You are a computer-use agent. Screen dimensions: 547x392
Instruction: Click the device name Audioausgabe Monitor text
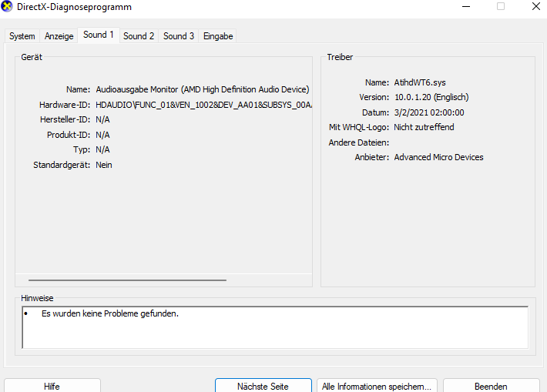point(203,89)
